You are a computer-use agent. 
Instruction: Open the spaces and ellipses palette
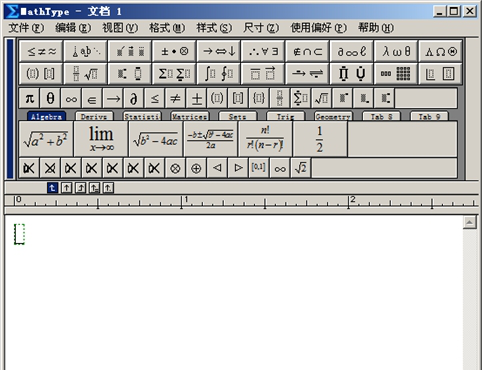86,51
